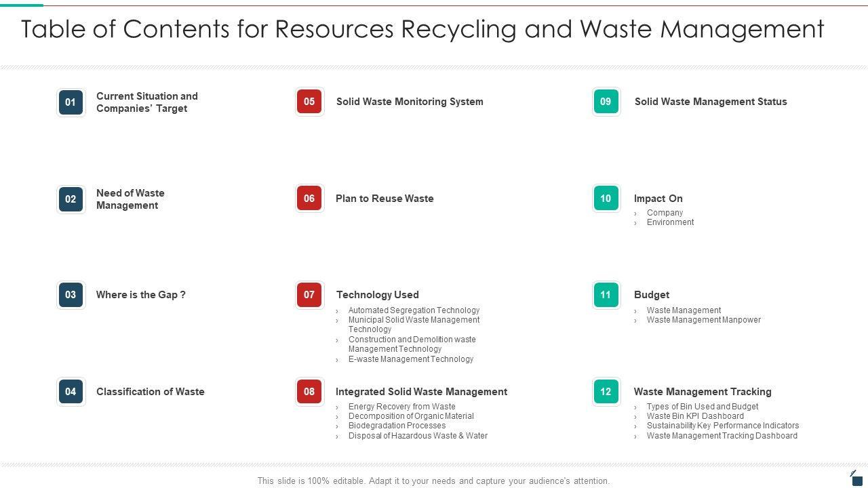Select the Energy Recovery from Waste bullet
This screenshot has height=488, width=868.
(401, 407)
